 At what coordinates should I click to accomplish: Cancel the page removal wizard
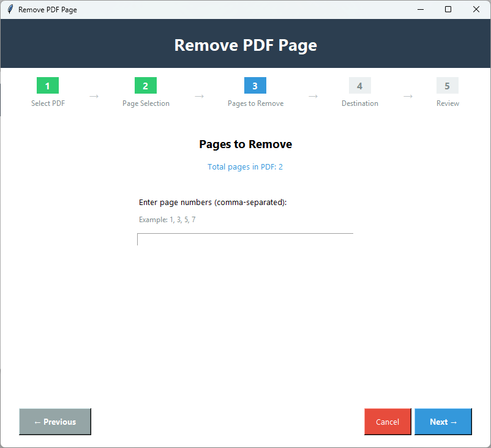pos(387,422)
